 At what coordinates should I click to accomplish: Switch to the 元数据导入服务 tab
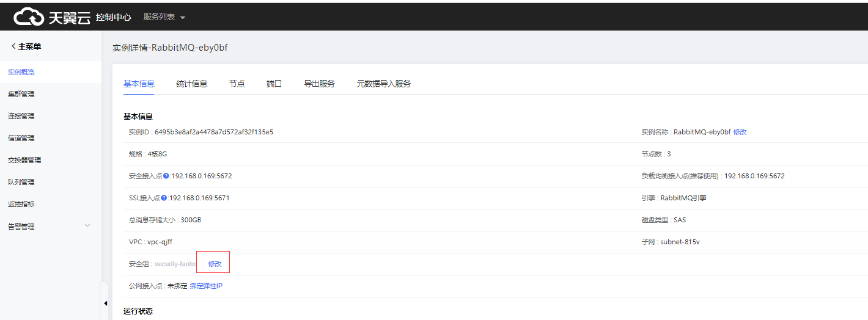[x=383, y=84]
